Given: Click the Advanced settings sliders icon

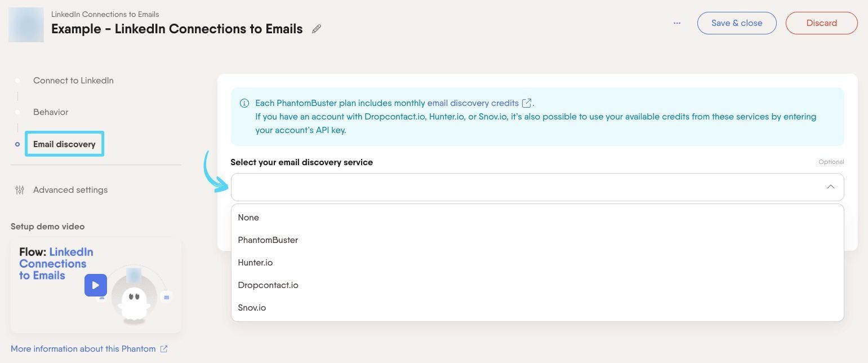Looking at the screenshot, I should click(20, 190).
